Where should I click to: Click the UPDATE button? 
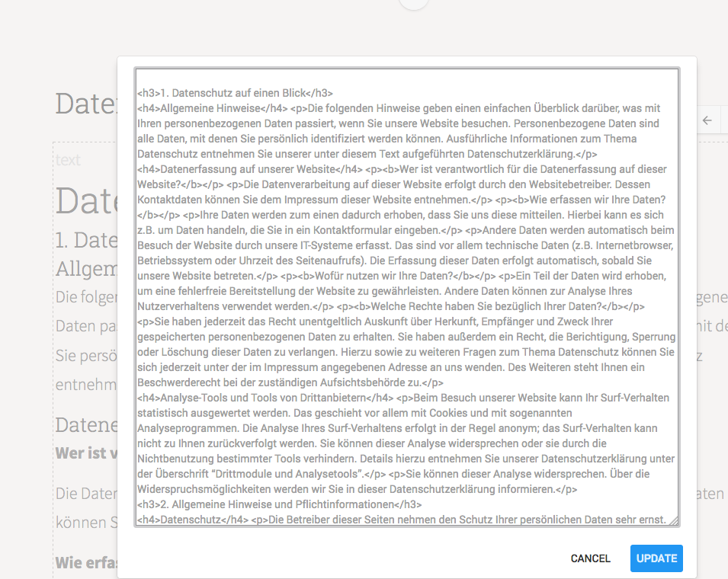tap(656, 558)
